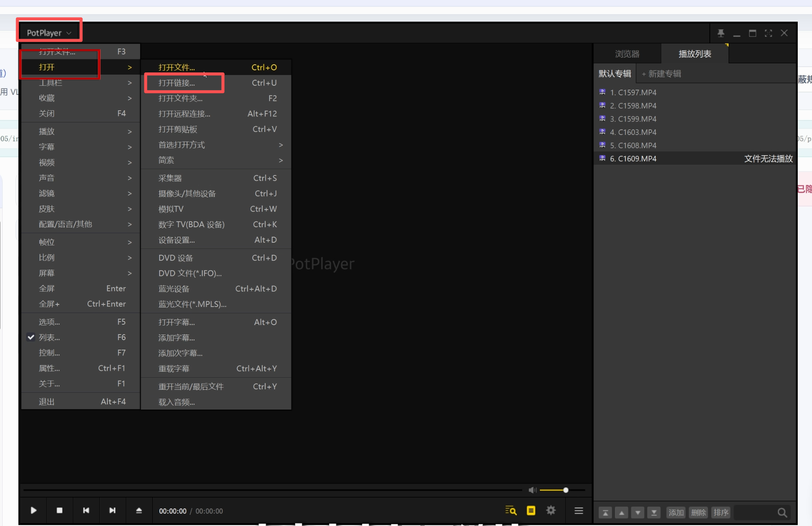Move item to top of the playlist
The image size is (812, 526).
[605, 513]
